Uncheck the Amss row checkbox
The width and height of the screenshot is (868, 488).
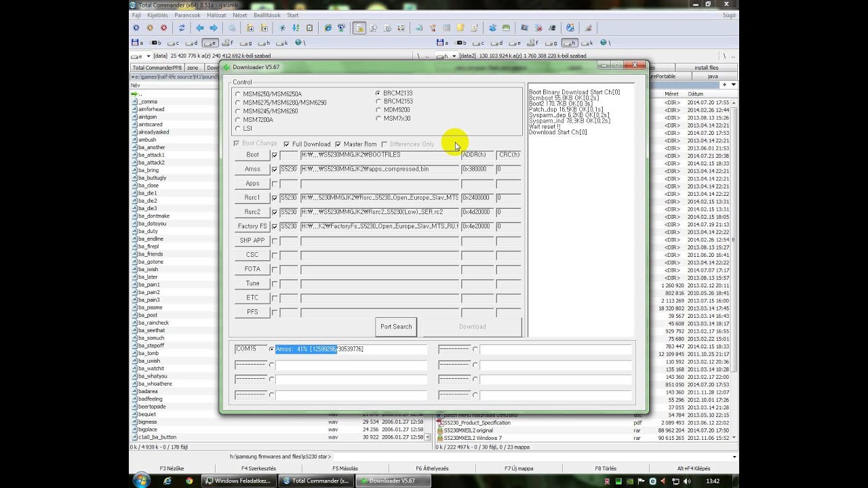[x=275, y=169]
